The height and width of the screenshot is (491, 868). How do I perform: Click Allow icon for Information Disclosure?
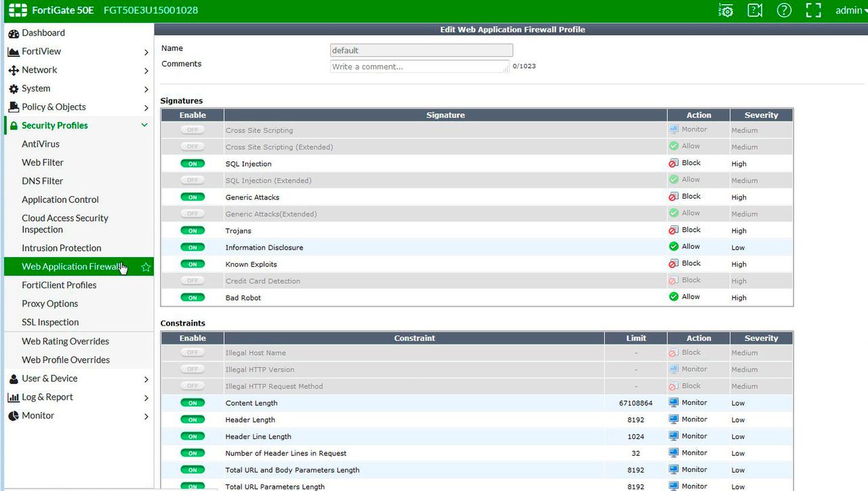(x=673, y=247)
